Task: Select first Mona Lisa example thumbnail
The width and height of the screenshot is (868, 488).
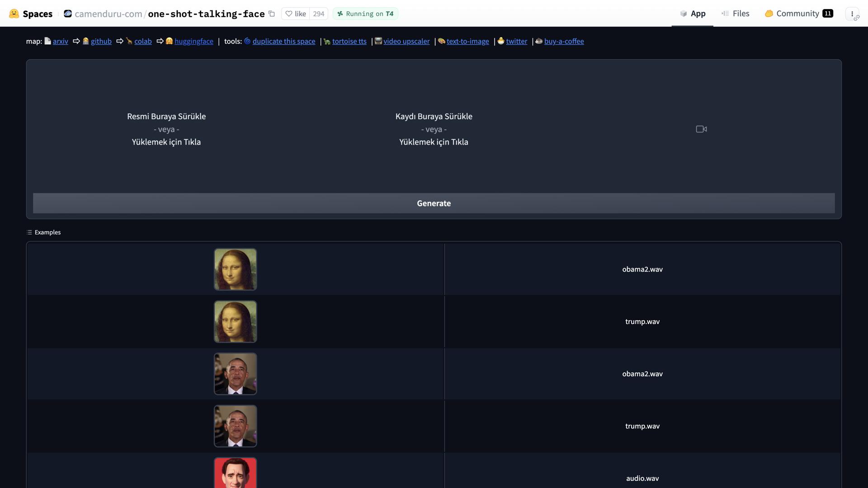Action: 235,269
